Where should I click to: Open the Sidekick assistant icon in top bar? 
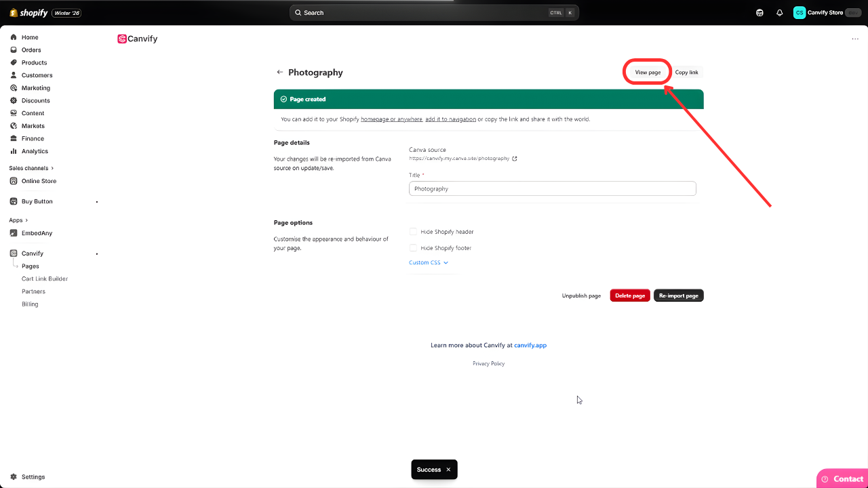coord(759,13)
